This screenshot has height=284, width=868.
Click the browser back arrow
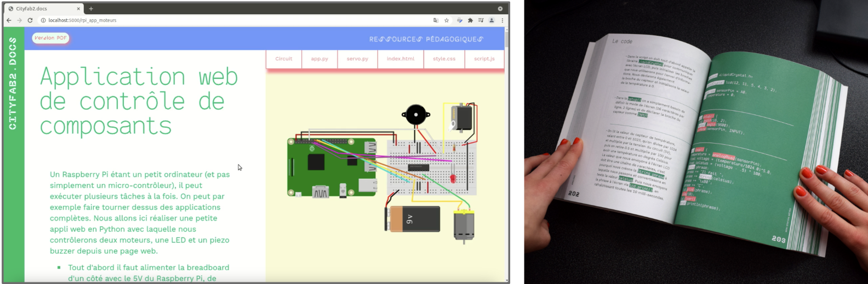[x=9, y=20]
